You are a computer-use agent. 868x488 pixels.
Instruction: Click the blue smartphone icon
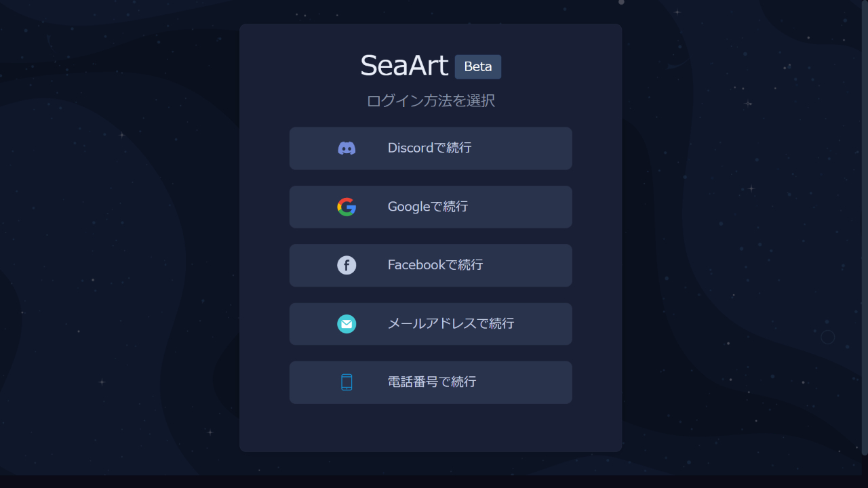coord(347,382)
